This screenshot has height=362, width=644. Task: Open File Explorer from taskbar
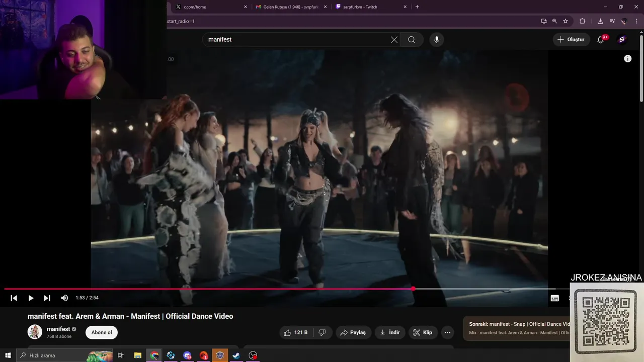coord(138,355)
